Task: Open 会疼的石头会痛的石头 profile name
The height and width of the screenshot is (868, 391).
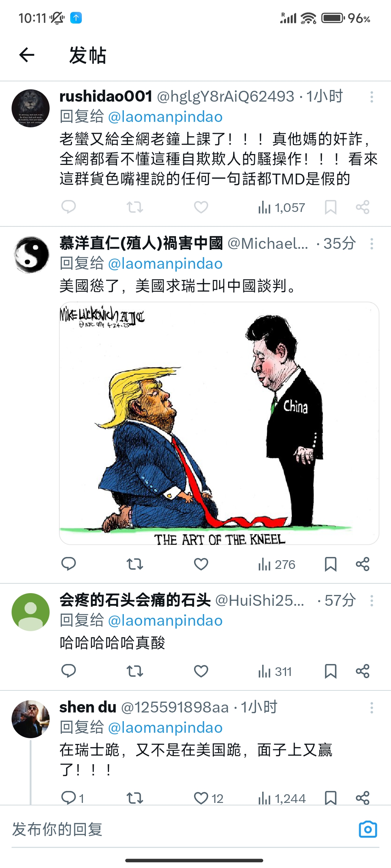Action: click(x=135, y=600)
